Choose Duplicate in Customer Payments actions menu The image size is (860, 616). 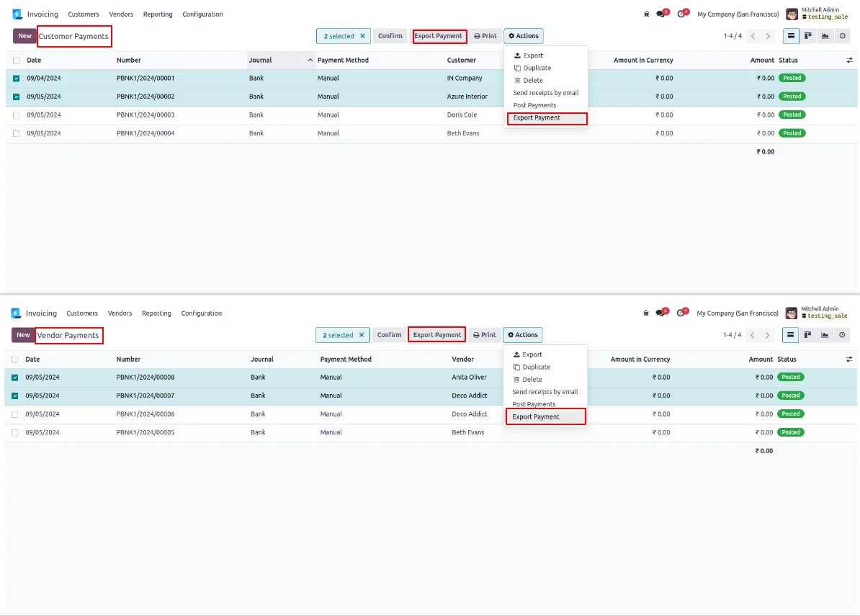546,68
